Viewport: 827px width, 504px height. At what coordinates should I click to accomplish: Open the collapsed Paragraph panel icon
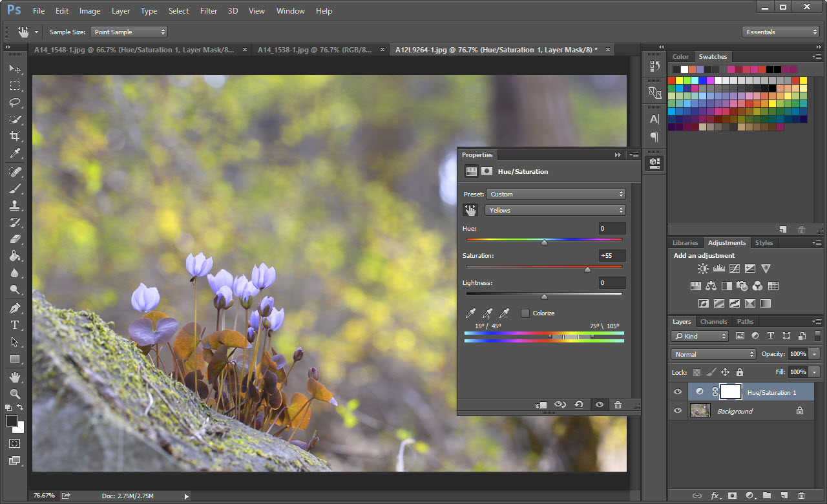coord(654,137)
